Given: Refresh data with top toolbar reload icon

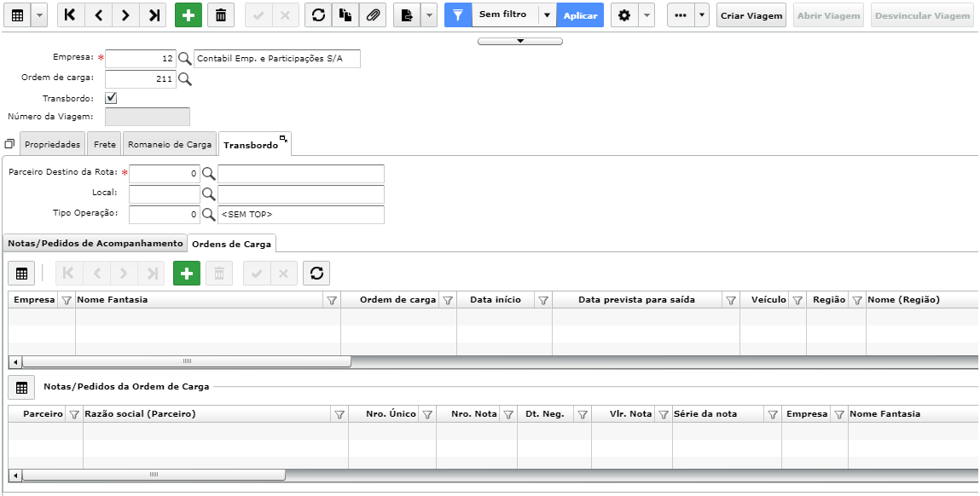Looking at the screenshot, I should click(318, 15).
